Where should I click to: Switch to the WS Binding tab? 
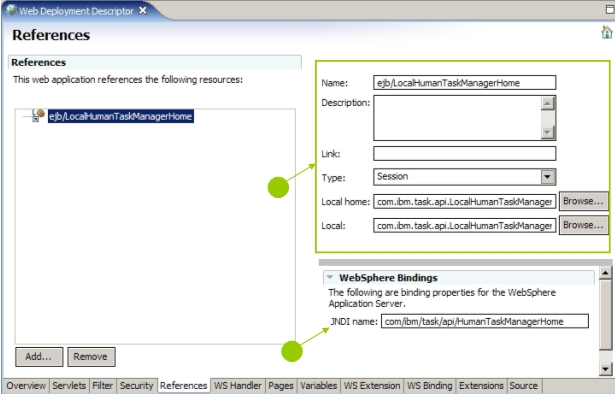429,385
